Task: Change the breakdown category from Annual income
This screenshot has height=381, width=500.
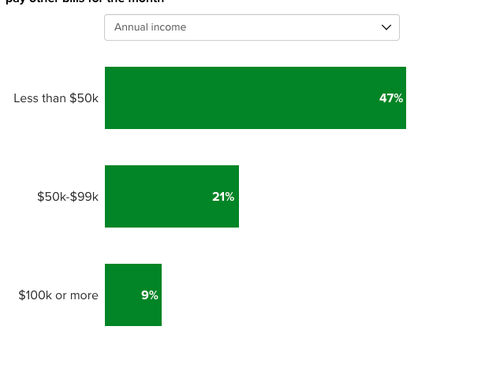Action: tap(252, 27)
